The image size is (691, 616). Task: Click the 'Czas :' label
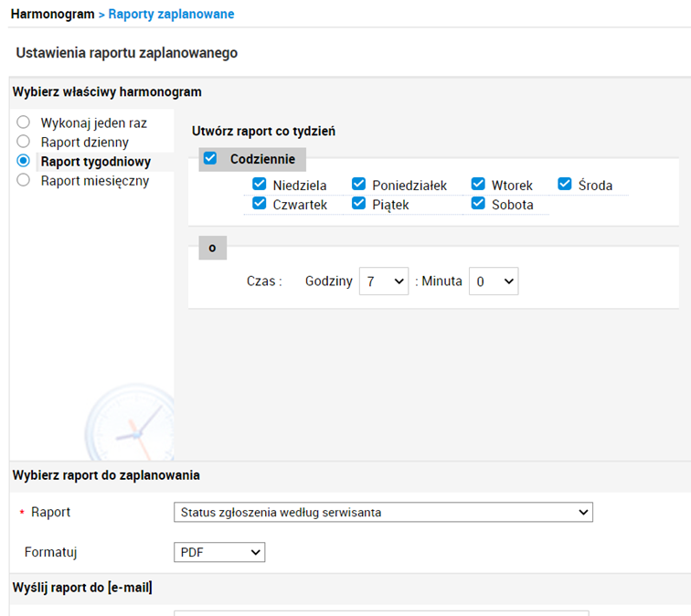(264, 281)
